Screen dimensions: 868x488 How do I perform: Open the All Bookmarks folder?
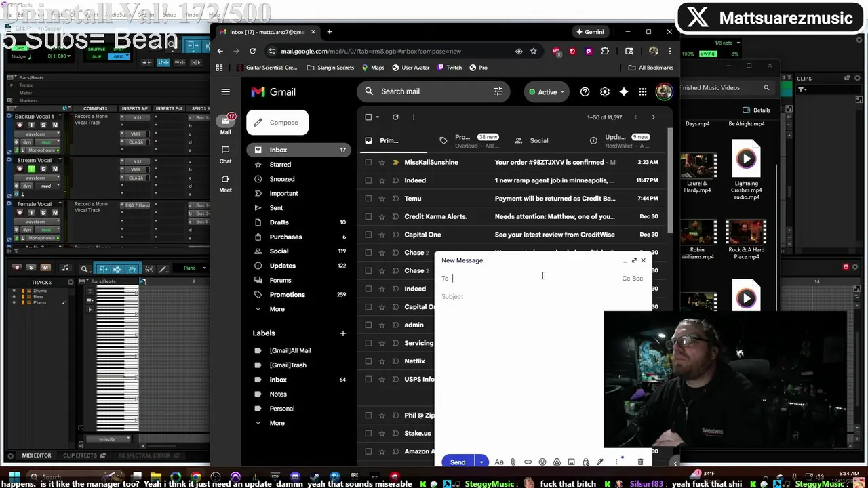tap(650, 68)
